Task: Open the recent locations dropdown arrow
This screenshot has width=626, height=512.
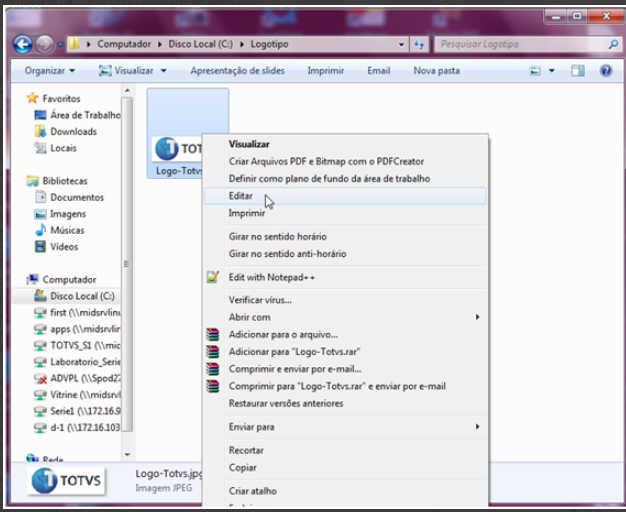Action: 60,45
